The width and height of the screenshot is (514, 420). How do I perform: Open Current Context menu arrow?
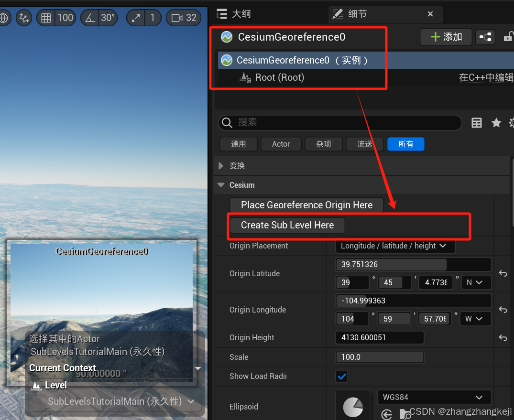point(197,368)
